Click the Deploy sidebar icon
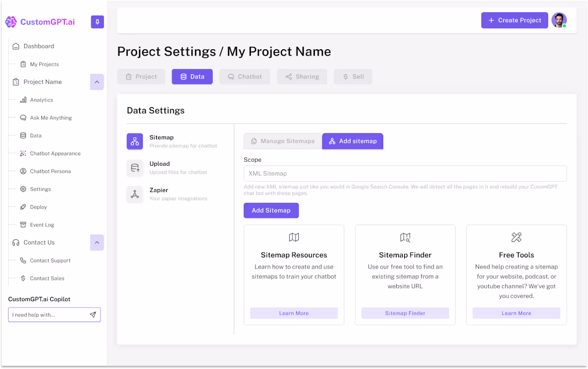 [x=22, y=207]
